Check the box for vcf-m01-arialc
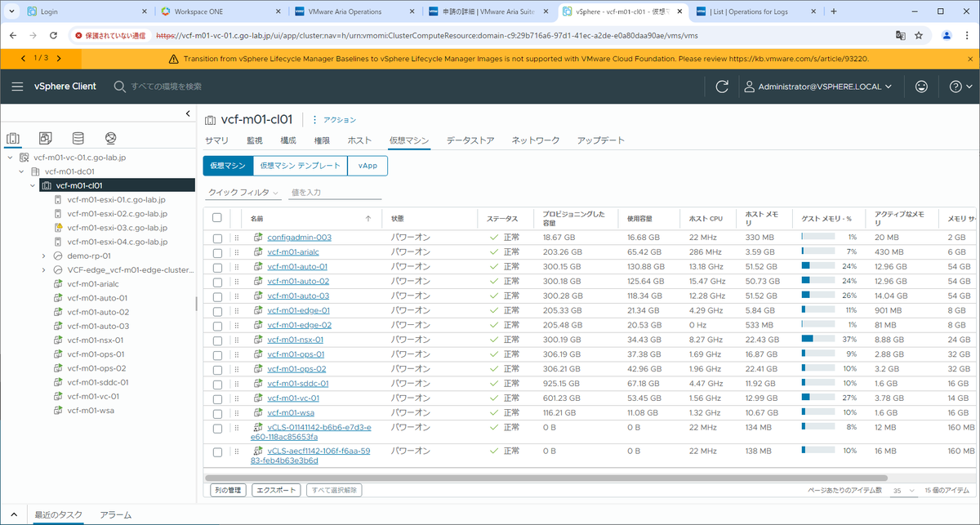The image size is (980, 525). click(217, 252)
